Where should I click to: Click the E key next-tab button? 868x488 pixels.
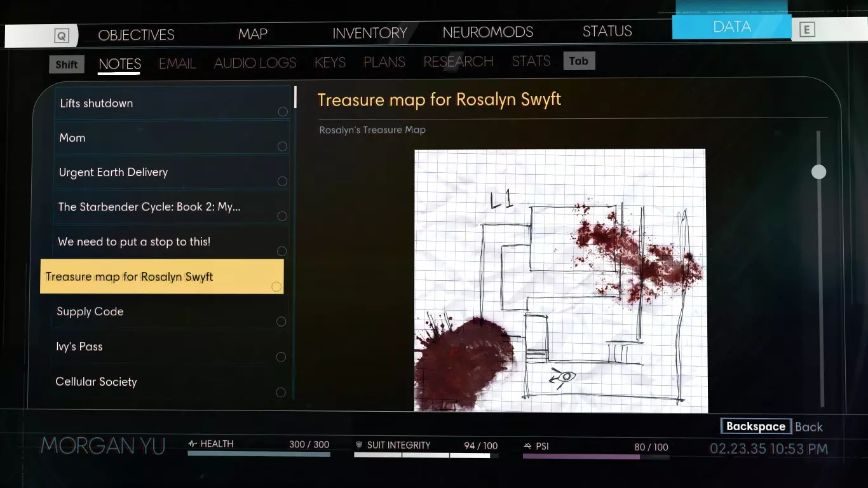click(x=807, y=30)
